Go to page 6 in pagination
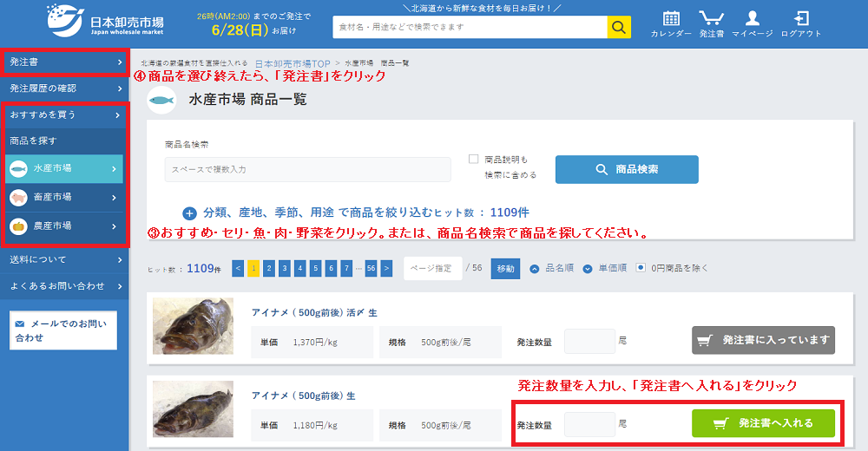The image size is (868, 451). tap(331, 268)
